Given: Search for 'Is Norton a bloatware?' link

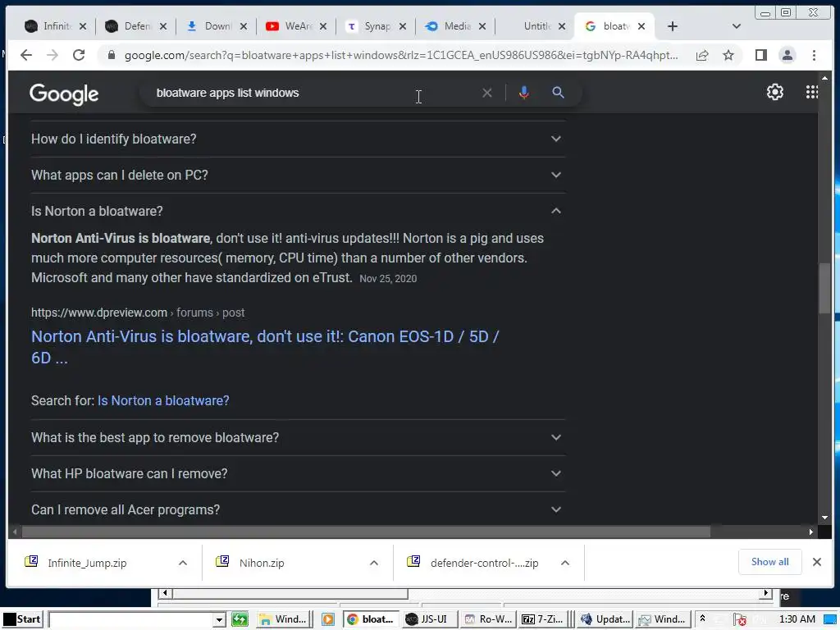Looking at the screenshot, I should coord(163,400).
